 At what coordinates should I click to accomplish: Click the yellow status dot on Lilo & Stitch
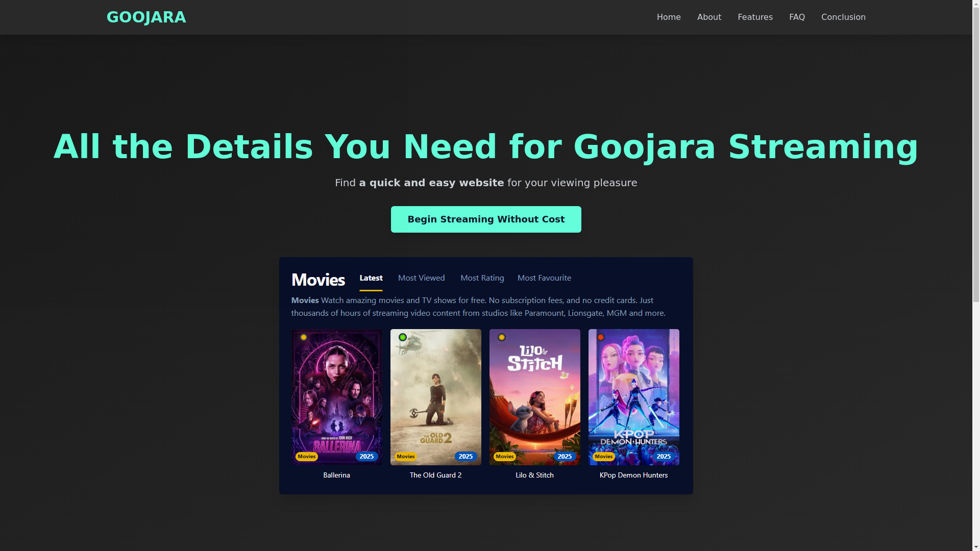(x=502, y=337)
